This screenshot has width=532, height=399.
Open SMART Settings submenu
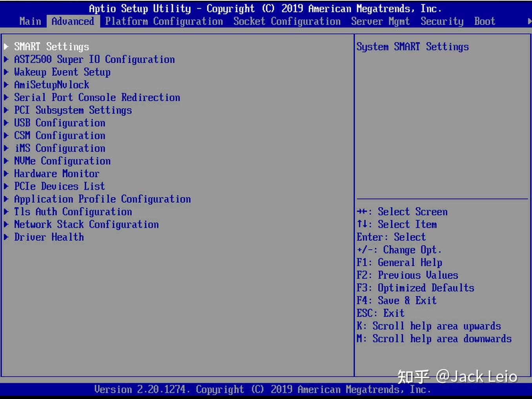pyautogui.click(x=51, y=47)
